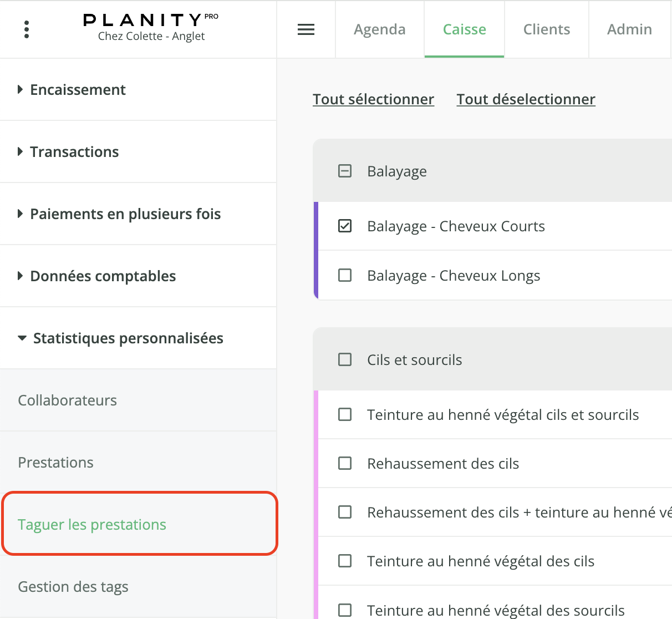Click the Encaissement section label

click(x=78, y=89)
